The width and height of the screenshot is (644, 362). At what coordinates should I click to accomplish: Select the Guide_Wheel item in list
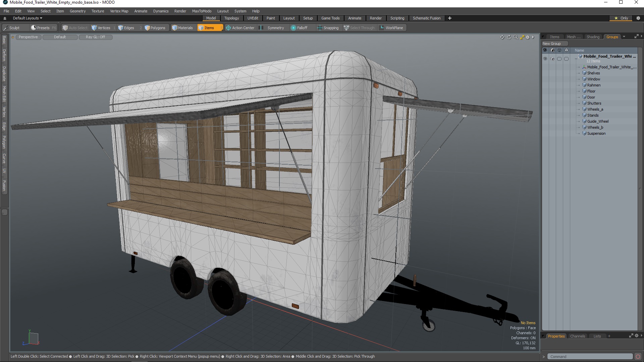tap(598, 121)
